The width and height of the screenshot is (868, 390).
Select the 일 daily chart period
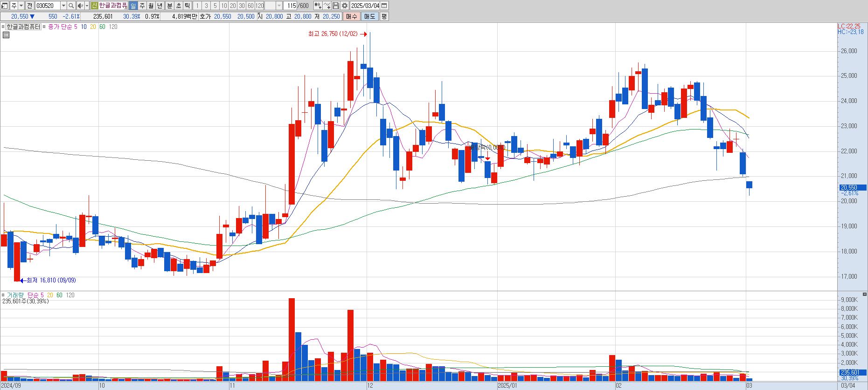click(133, 6)
